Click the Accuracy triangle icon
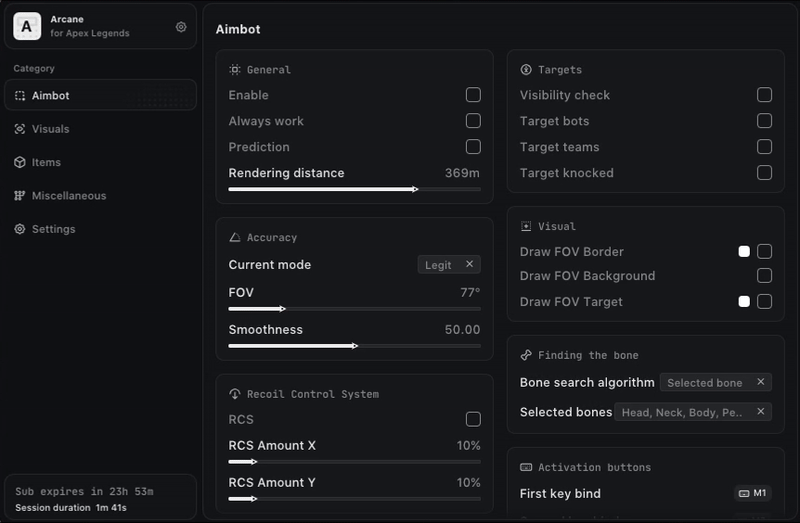800x523 pixels. tap(235, 237)
